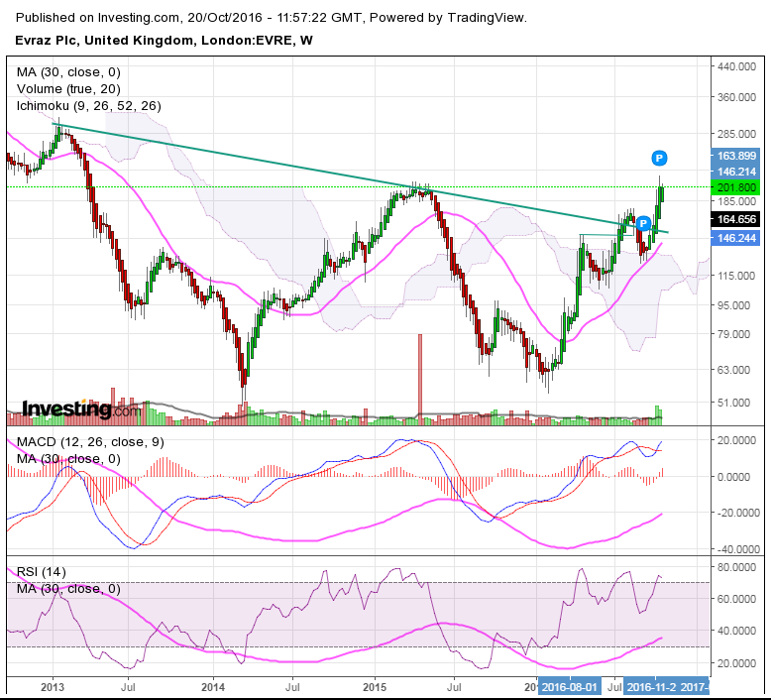Click the green 201.800 current price tag
Image resolution: width=771 pixels, height=700 pixels.
click(735, 187)
